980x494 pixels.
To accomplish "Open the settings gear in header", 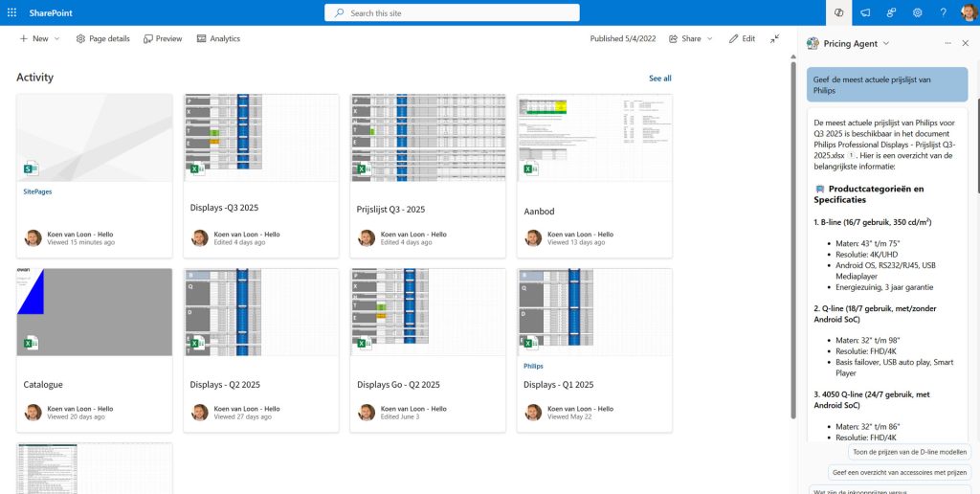I will click(x=918, y=12).
